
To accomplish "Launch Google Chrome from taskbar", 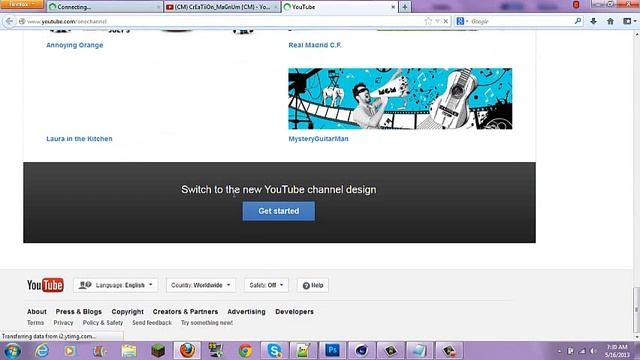I will [245, 351].
